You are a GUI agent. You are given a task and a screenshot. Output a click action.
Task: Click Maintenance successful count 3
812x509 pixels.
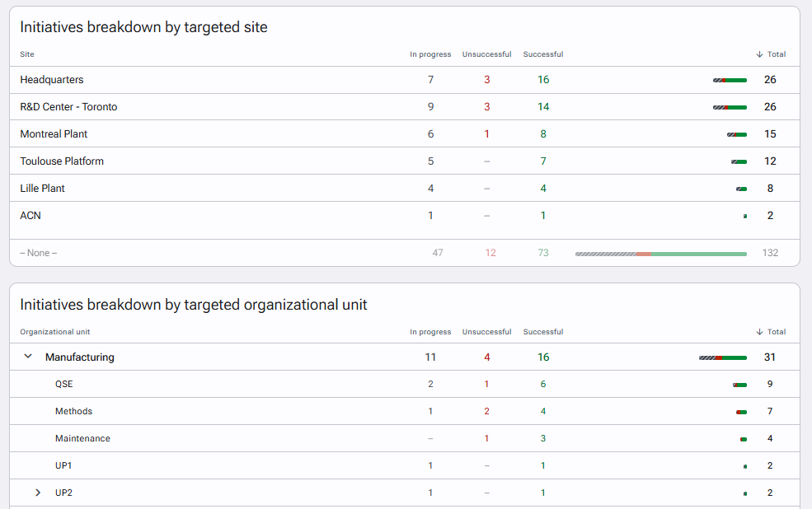pos(543,438)
